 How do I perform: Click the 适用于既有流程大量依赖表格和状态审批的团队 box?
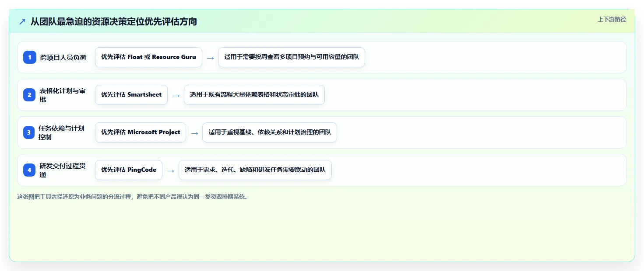click(x=254, y=95)
